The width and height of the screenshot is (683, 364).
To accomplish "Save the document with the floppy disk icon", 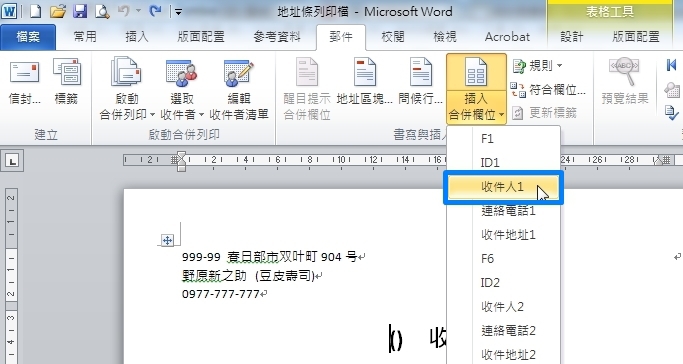I will click(x=80, y=11).
